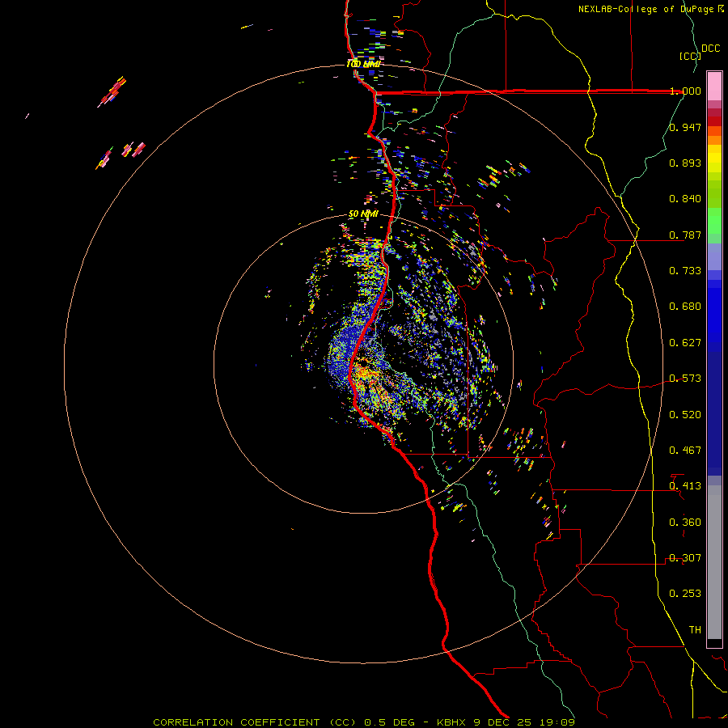The height and width of the screenshot is (728, 728).
Task: Click the 50 NMI range ring label
Action: pos(363,214)
